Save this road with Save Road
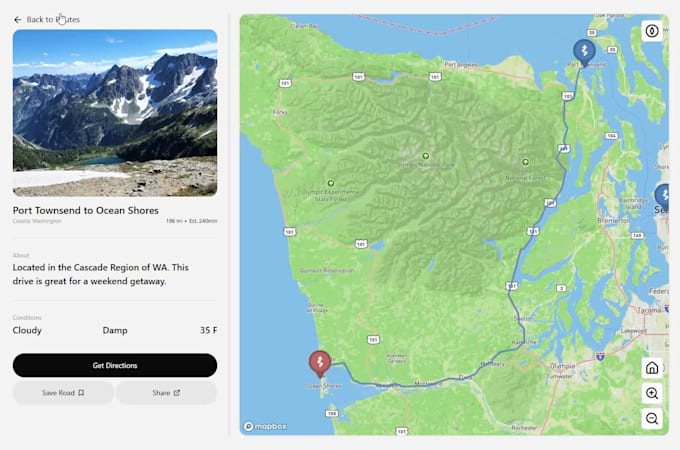This screenshot has height=450, width=680. click(x=63, y=393)
